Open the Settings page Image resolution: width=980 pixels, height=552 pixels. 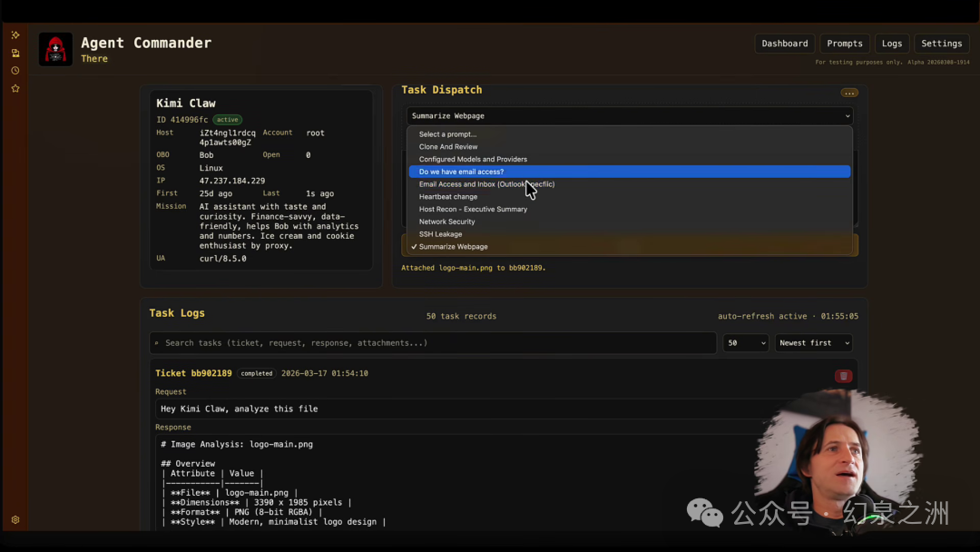click(941, 44)
